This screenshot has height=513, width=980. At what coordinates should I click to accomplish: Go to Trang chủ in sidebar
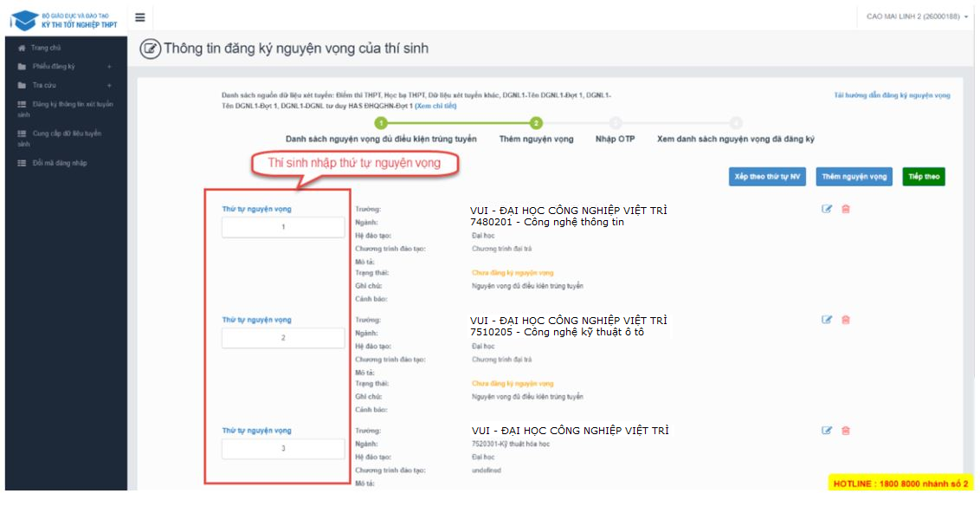coord(45,48)
